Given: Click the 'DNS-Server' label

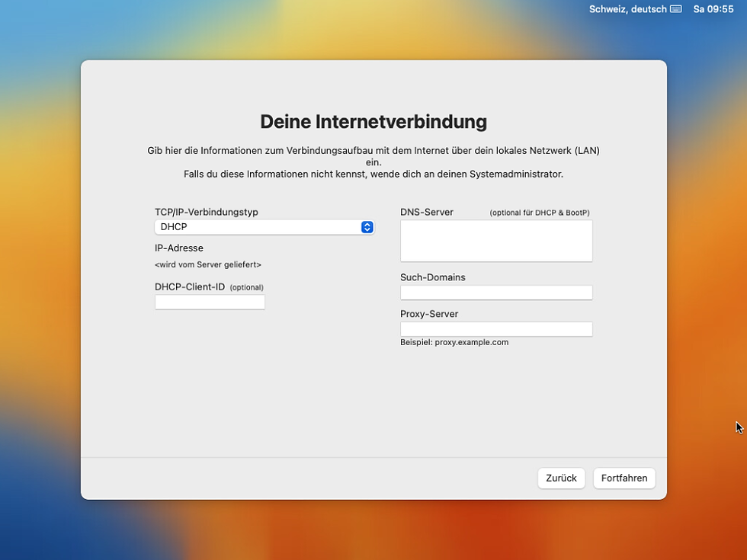Looking at the screenshot, I should point(426,212).
